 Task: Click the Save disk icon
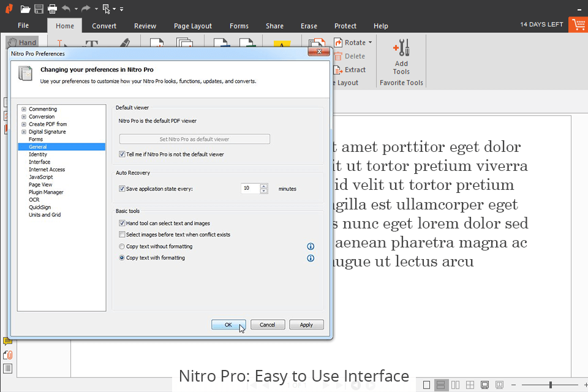[x=39, y=9]
